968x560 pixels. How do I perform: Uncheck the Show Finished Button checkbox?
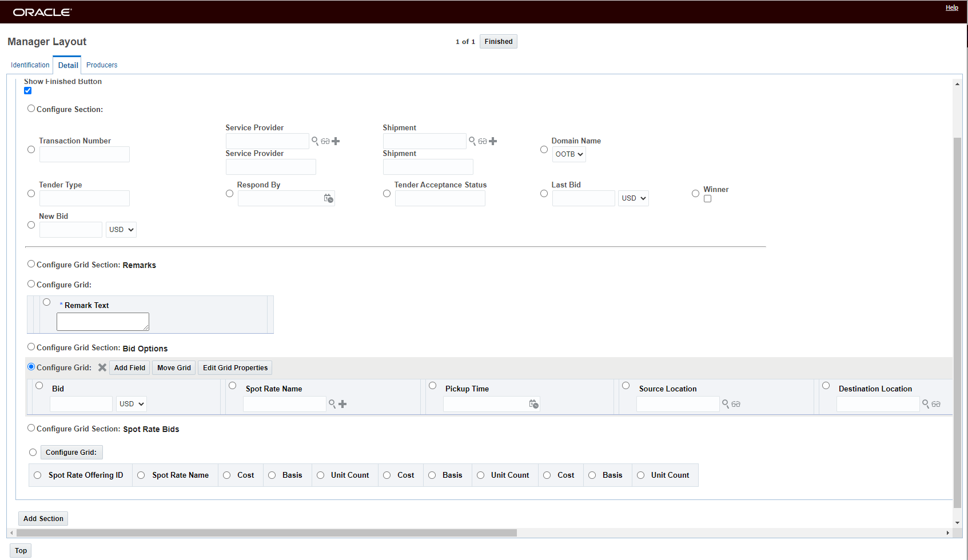[27, 90]
